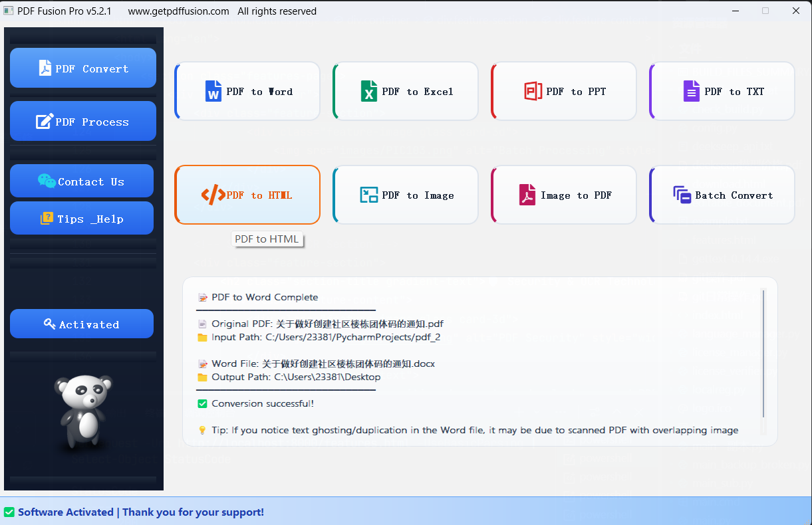
Task: Visit the www.getpdffusion.com website link
Action: point(178,11)
